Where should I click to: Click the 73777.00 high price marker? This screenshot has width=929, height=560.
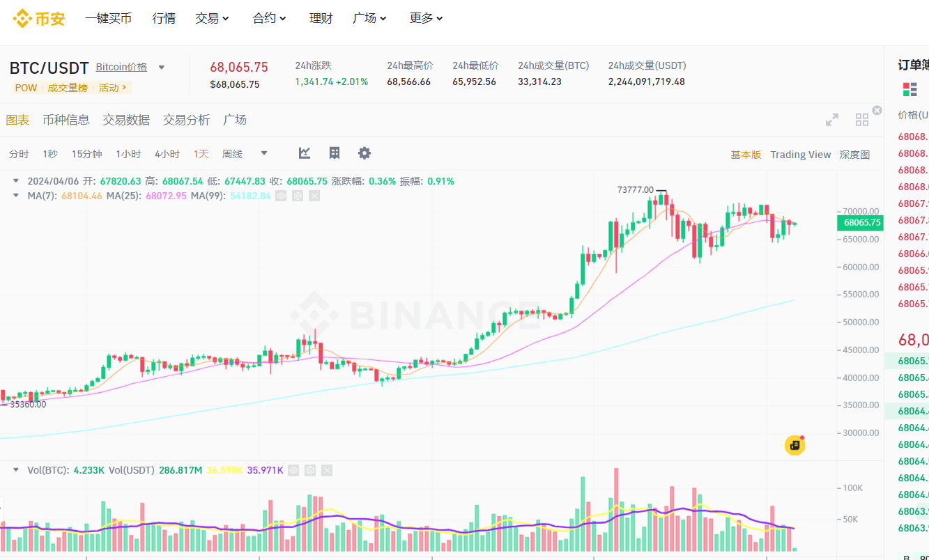[x=636, y=189]
